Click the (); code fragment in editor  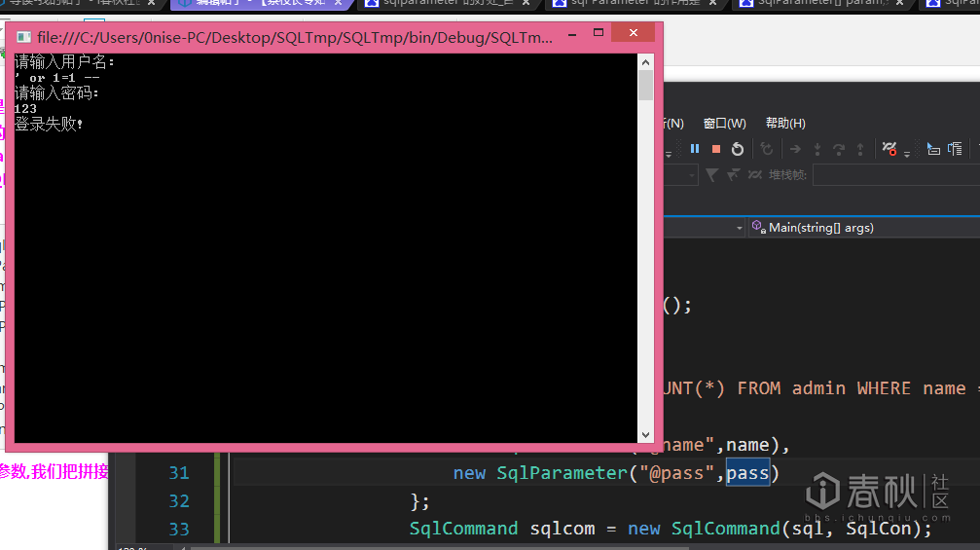pyautogui.click(x=677, y=306)
